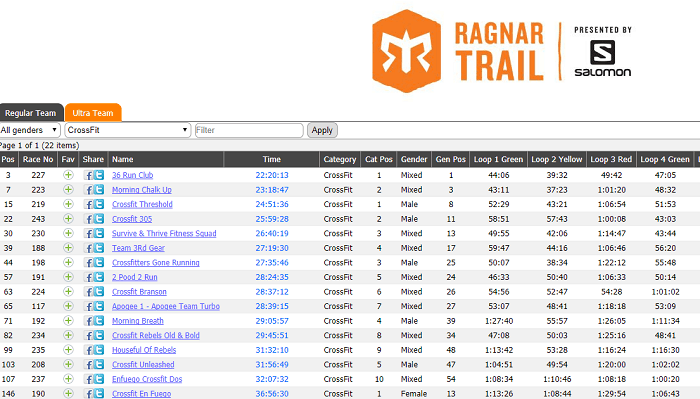Viewport: 700px width, 399px height.
Task: Favorite the Crossfit Threshold team
Action: (68, 204)
